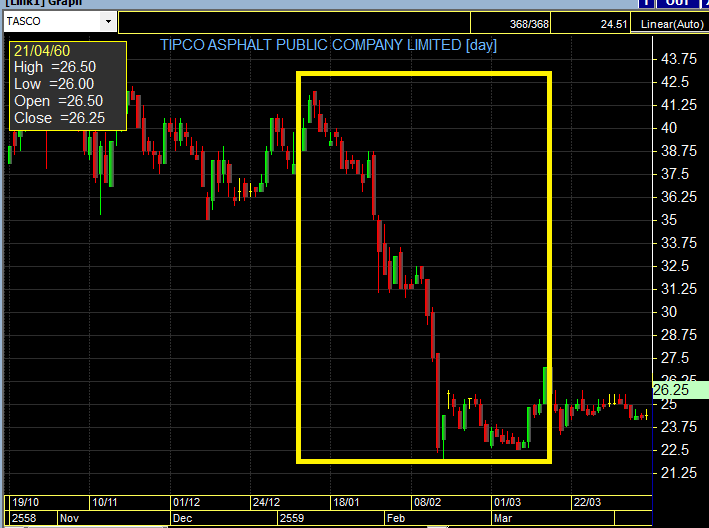The height and width of the screenshot is (528, 709).
Task: Click the 08/02 date marker
Action: point(427,502)
